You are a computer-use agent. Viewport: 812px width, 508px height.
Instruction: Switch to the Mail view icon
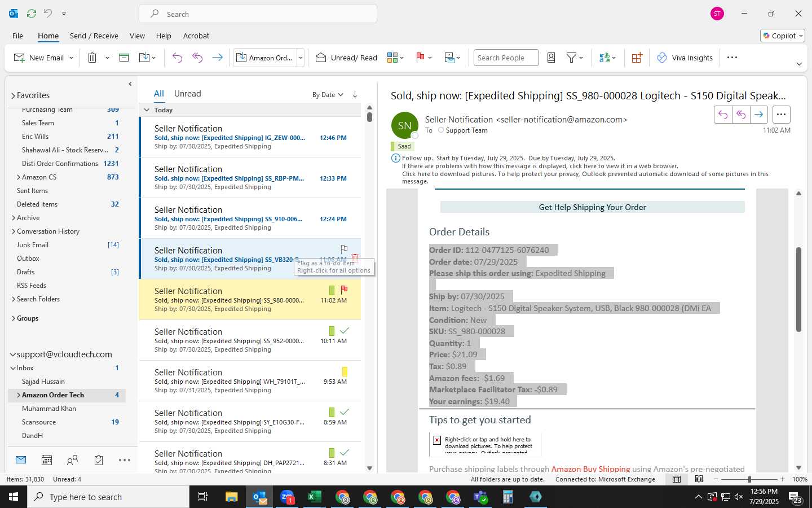21,460
